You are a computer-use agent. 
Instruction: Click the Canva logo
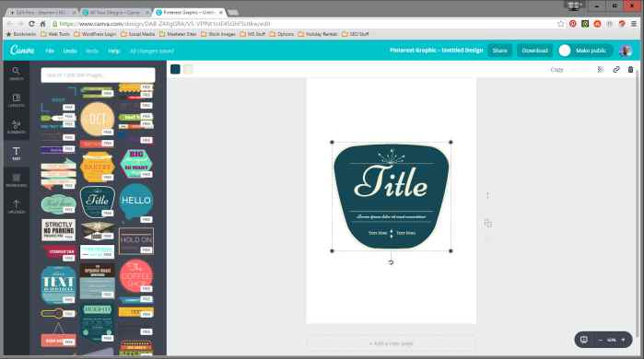(22, 50)
